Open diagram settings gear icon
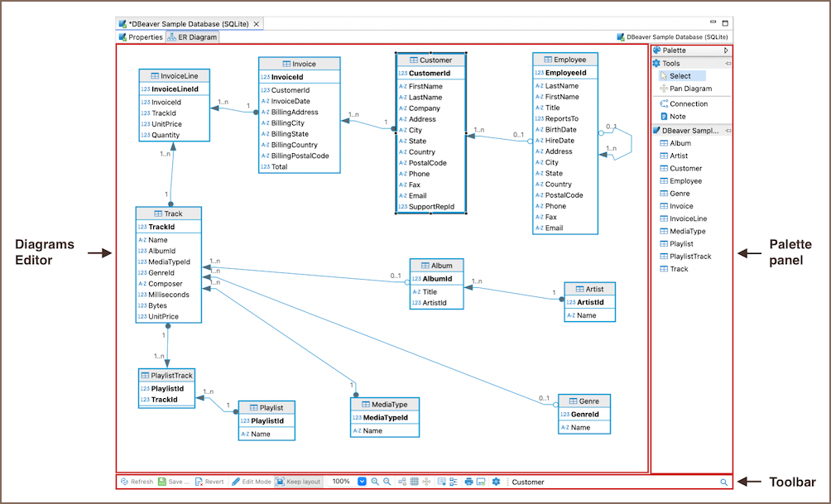Viewport: 831px width, 504px height. pos(496,482)
